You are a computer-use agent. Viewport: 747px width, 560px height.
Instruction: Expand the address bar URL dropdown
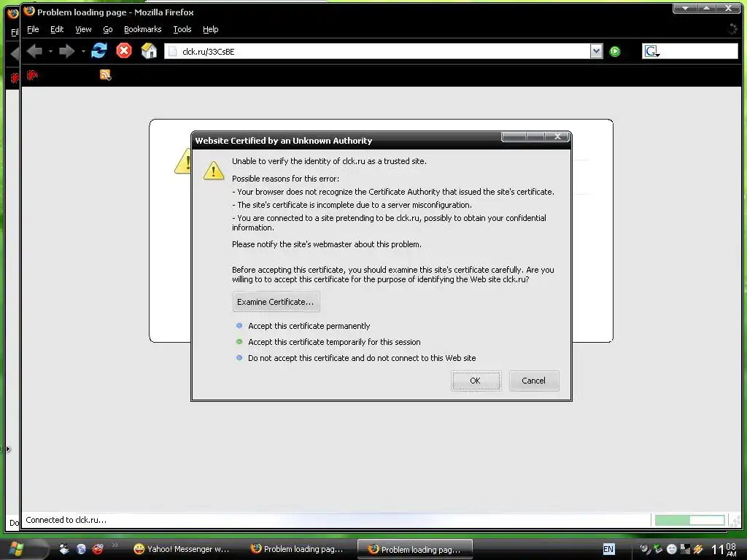(x=597, y=52)
